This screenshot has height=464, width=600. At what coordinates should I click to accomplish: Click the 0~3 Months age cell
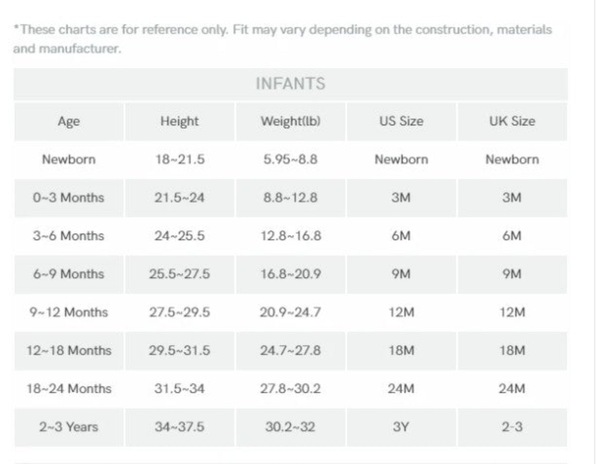tap(69, 198)
